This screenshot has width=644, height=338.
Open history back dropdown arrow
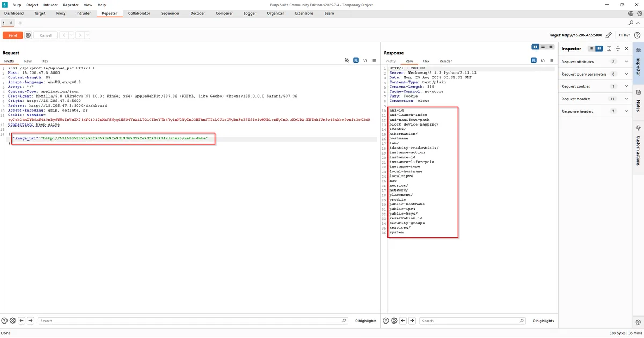coord(71,35)
